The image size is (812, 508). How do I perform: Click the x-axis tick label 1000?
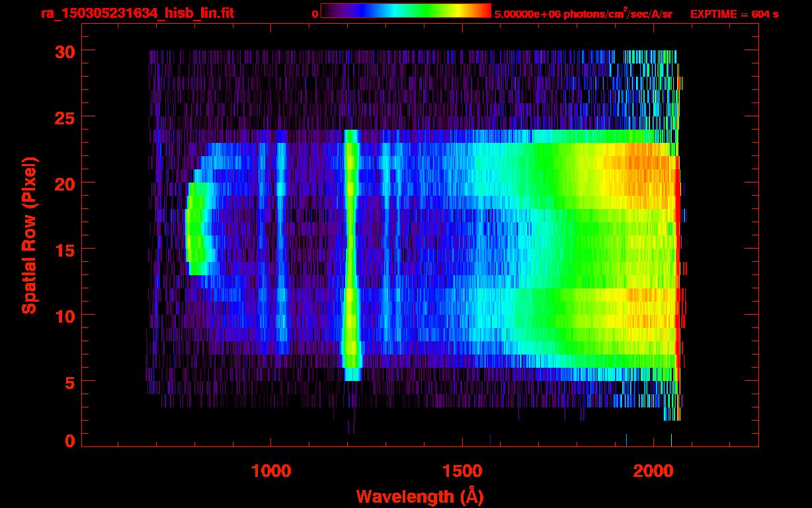[x=271, y=471]
